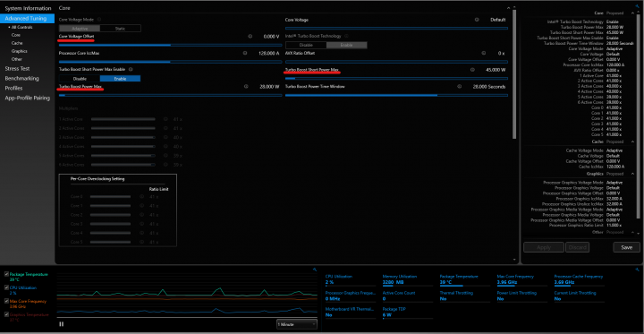644x334 pixels.
Task: Click the Turbo Boost Power Time Window slider
Action: point(396,95)
